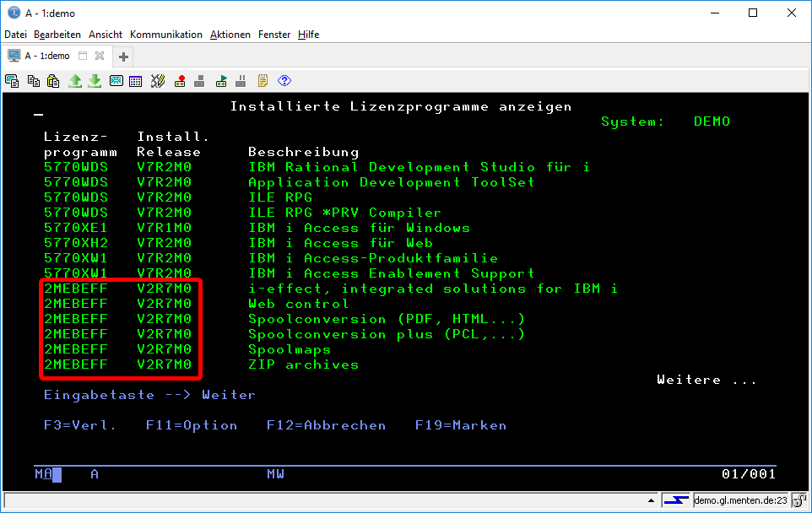Click the Copy toolbar icon

(x=33, y=81)
